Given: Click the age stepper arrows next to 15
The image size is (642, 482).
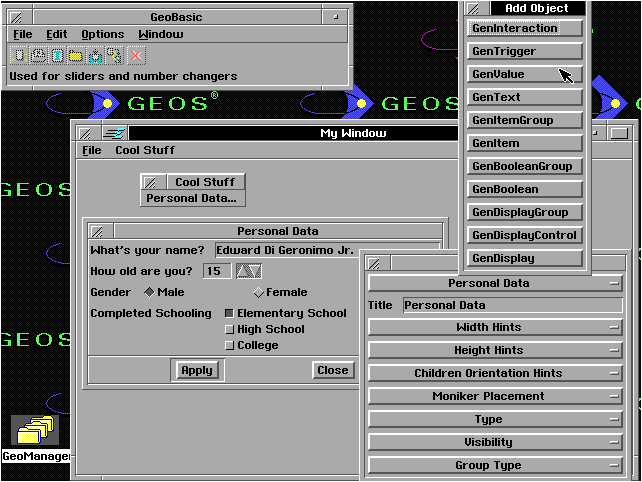Looking at the screenshot, I should click(x=248, y=271).
